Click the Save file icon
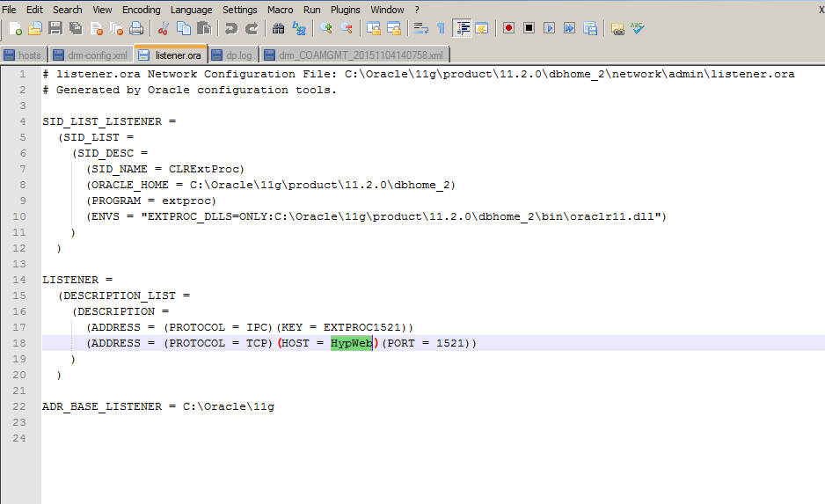Viewport: 825px width, 504px height. 55,28
